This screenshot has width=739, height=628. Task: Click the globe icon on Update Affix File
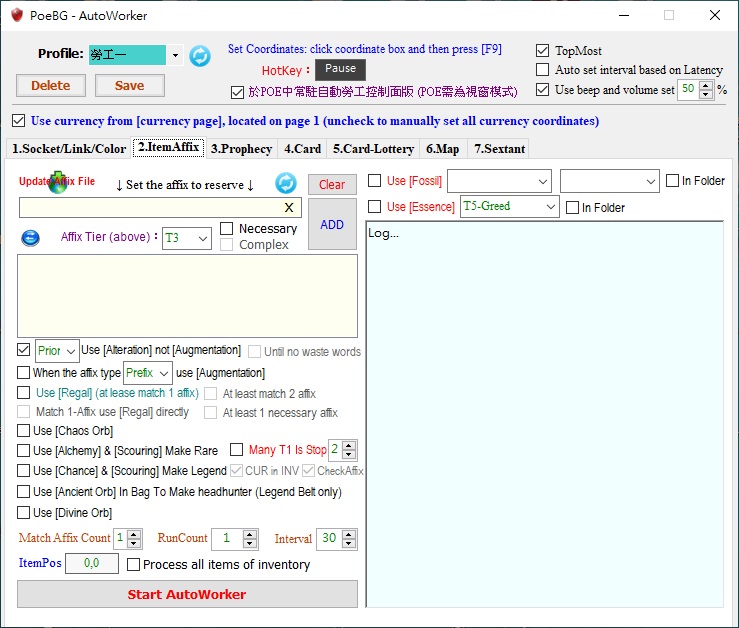(58, 182)
